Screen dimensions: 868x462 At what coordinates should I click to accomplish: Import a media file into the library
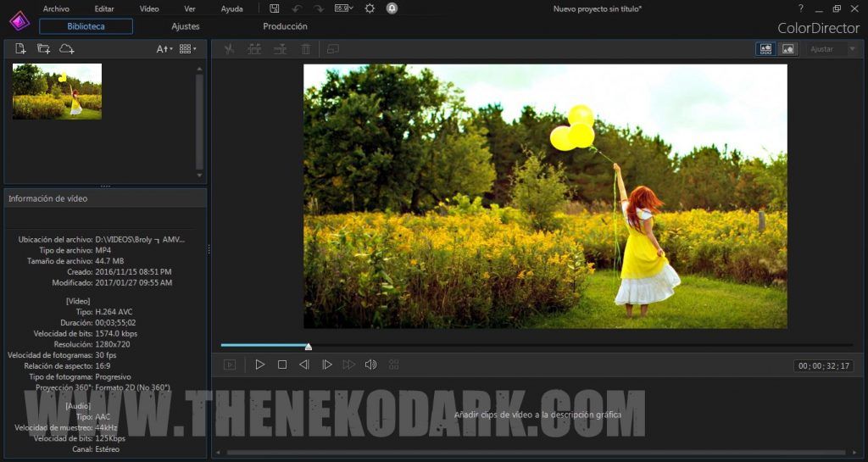tap(21, 49)
